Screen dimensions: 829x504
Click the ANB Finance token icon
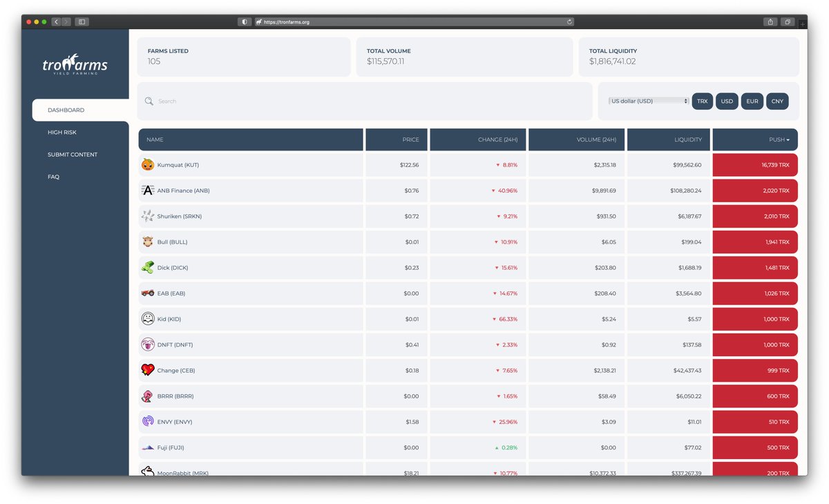point(147,191)
